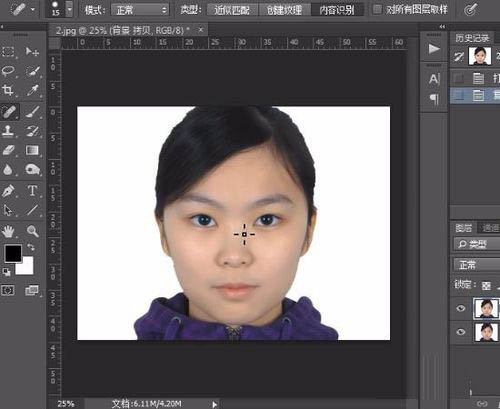Select 内容识别 type option

point(337,10)
